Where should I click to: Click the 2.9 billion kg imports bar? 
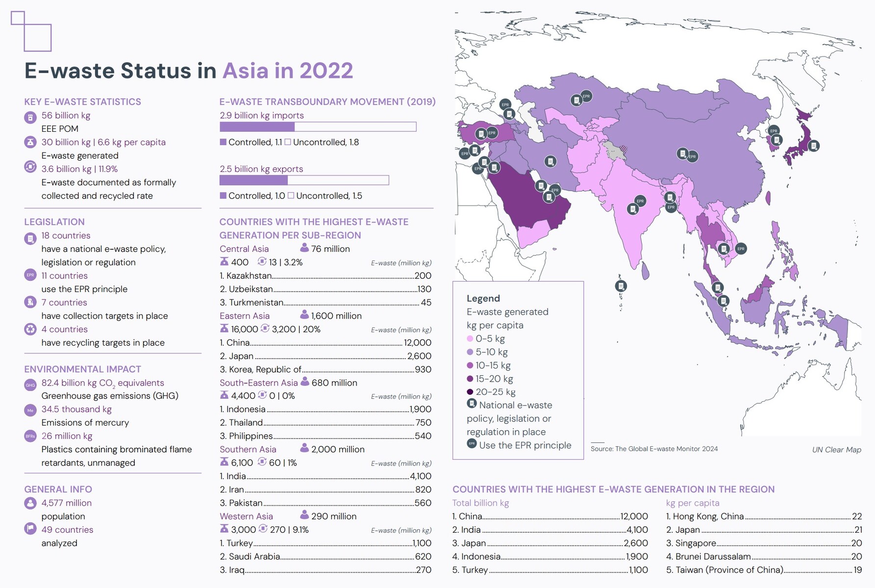(x=318, y=127)
